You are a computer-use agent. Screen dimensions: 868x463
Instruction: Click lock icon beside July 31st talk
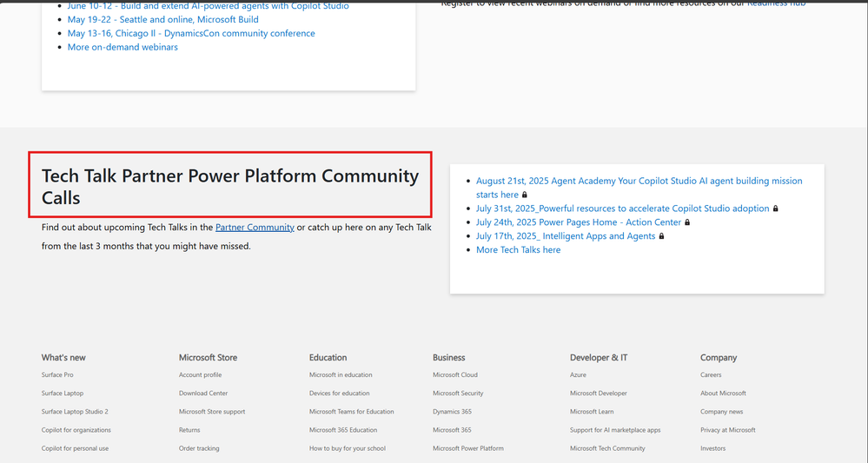click(776, 208)
